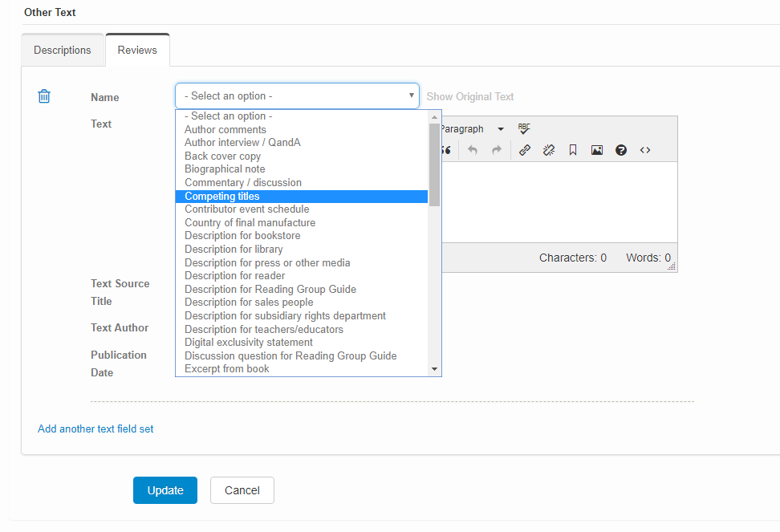Choose 'Competing titles' from the list
This screenshot has width=780, height=532.
221,196
